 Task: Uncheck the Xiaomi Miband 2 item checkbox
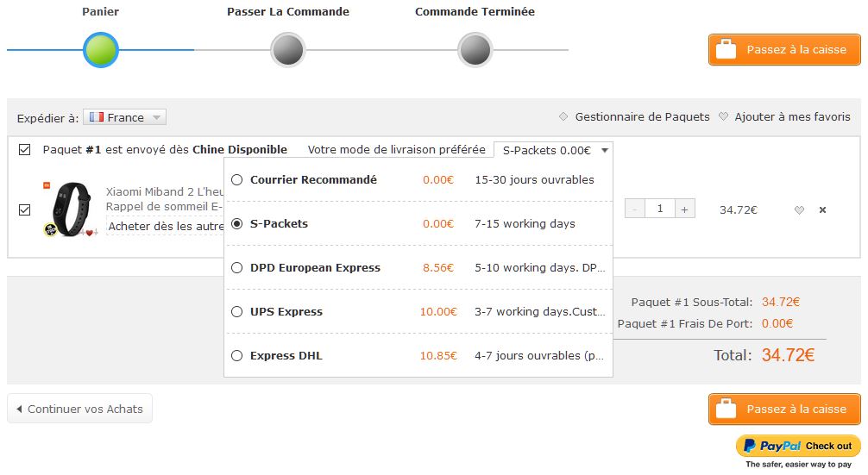pyautogui.click(x=24, y=210)
